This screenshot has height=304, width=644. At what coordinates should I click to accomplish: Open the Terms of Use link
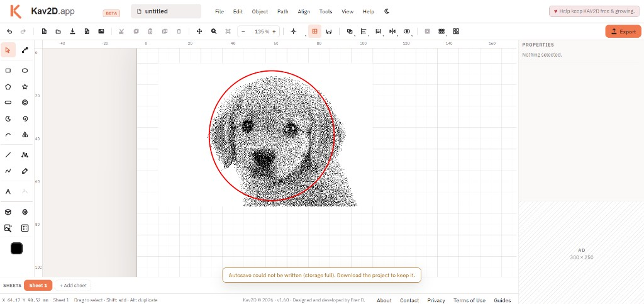(469, 300)
